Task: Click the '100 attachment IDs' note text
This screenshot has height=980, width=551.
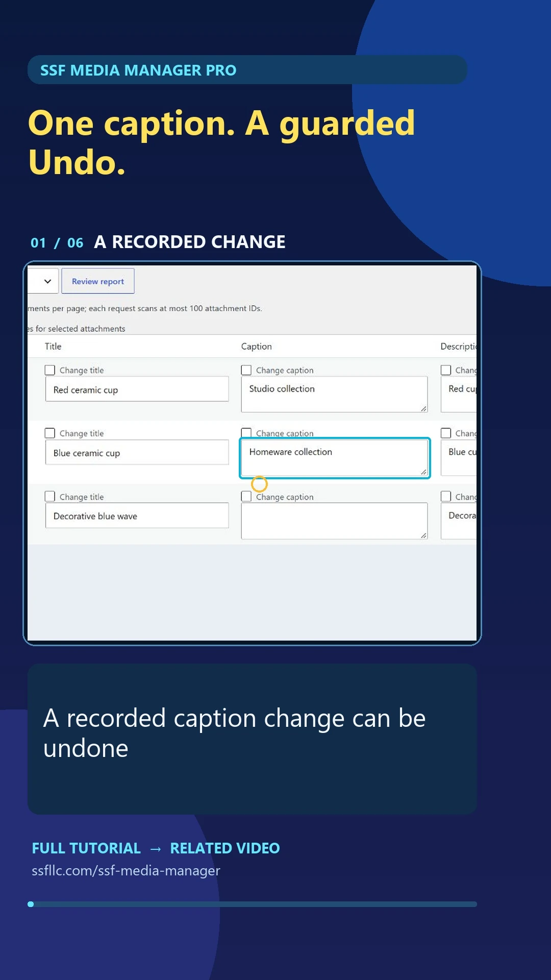Action: (x=226, y=308)
